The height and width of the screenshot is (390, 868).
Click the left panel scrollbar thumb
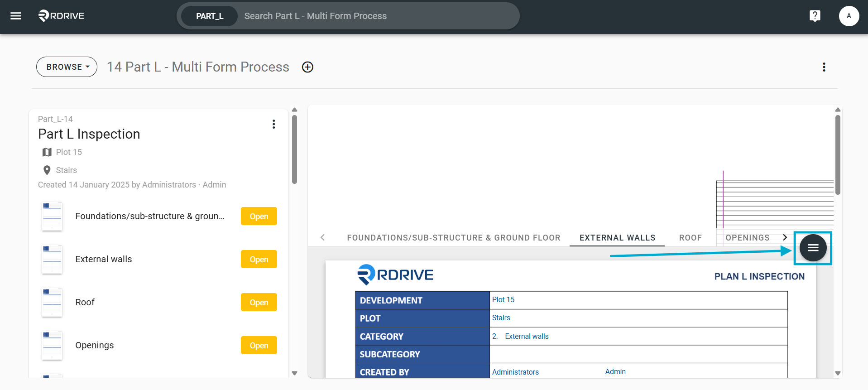(x=294, y=149)
